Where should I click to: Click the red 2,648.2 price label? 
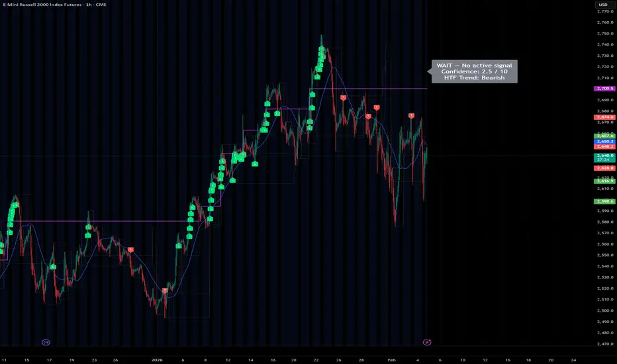click(604, 146)
